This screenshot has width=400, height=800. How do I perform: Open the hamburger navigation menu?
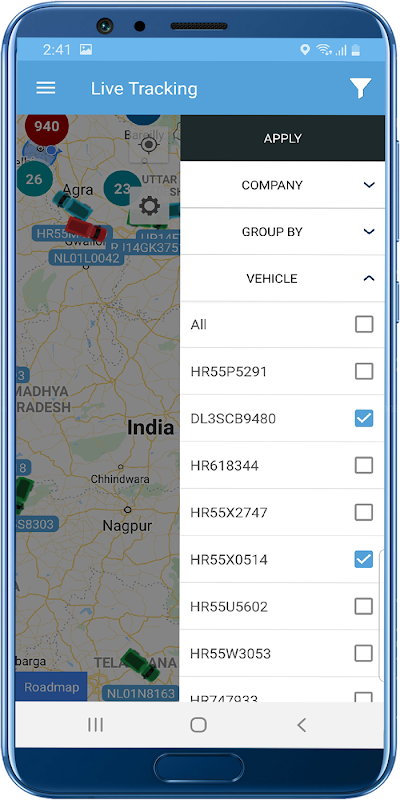[45, 88]
